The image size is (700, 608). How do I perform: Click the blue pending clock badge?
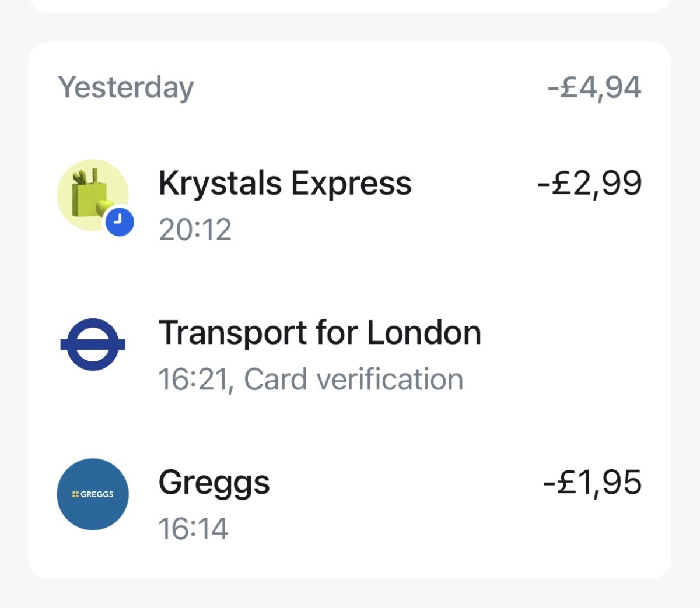pos(120,222)
